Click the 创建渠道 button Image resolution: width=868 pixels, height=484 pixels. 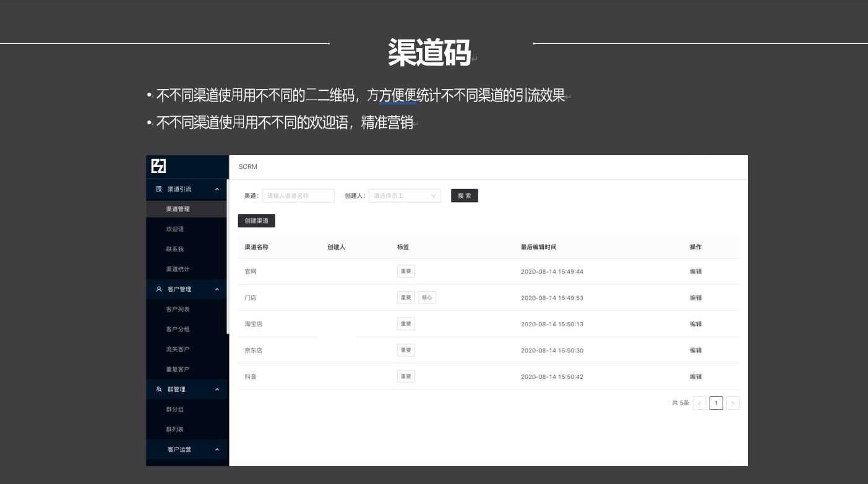point(256,221)
